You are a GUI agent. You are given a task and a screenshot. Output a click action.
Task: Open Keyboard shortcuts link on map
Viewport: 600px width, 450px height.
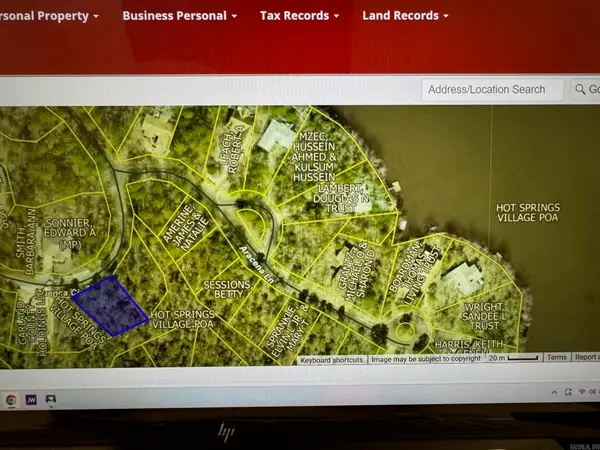(x=332, y=360)
